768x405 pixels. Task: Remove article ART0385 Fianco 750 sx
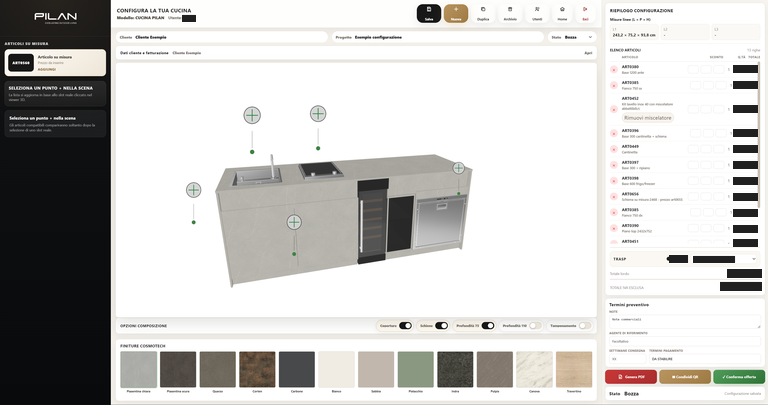point(614,85)
